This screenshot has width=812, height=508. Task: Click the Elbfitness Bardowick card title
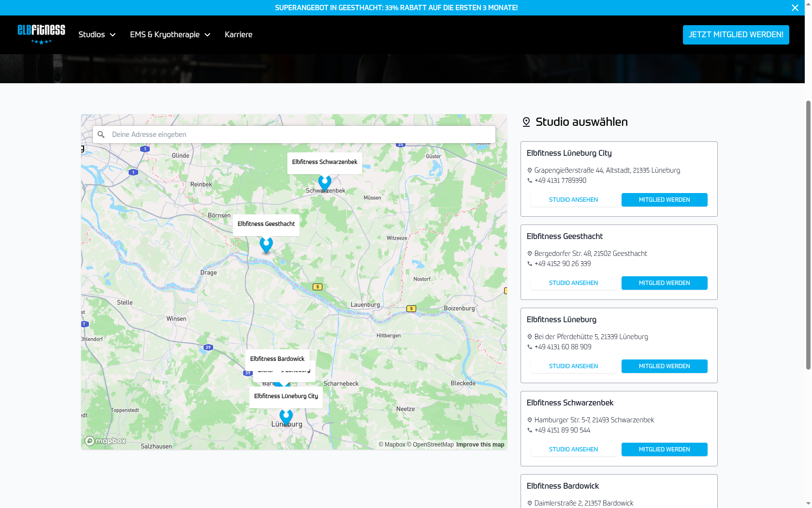tap(563, 486)
